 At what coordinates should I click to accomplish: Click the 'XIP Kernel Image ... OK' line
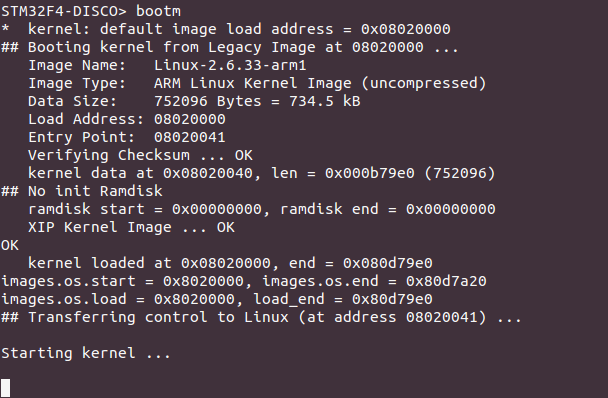[x=131, y=227]
